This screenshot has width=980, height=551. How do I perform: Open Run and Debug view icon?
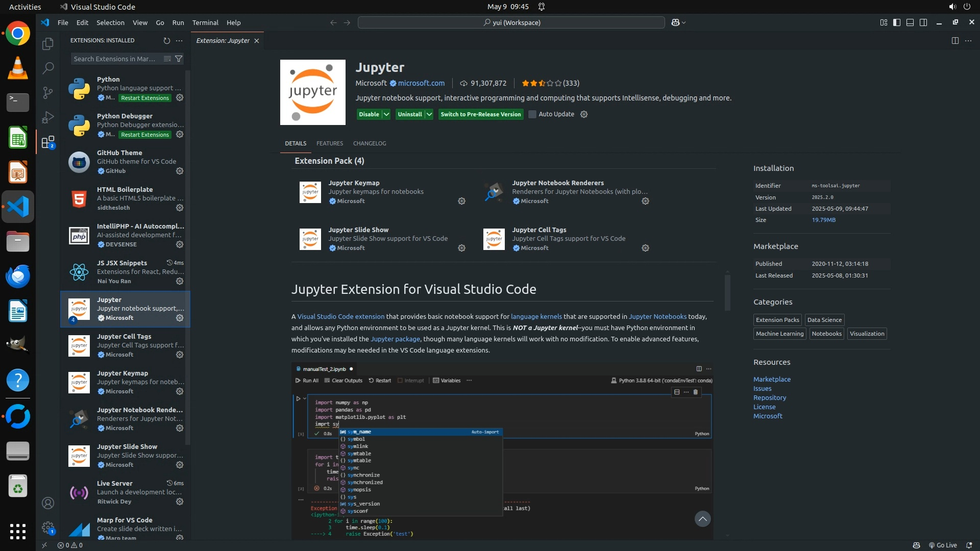pyautogui.click(x=48, y=117)
